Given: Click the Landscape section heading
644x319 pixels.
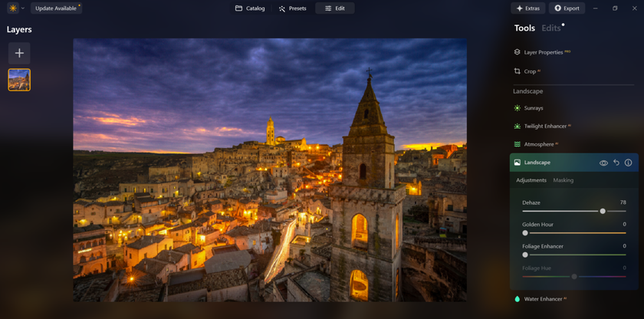Looking at the screenshot, I should 527,91.
